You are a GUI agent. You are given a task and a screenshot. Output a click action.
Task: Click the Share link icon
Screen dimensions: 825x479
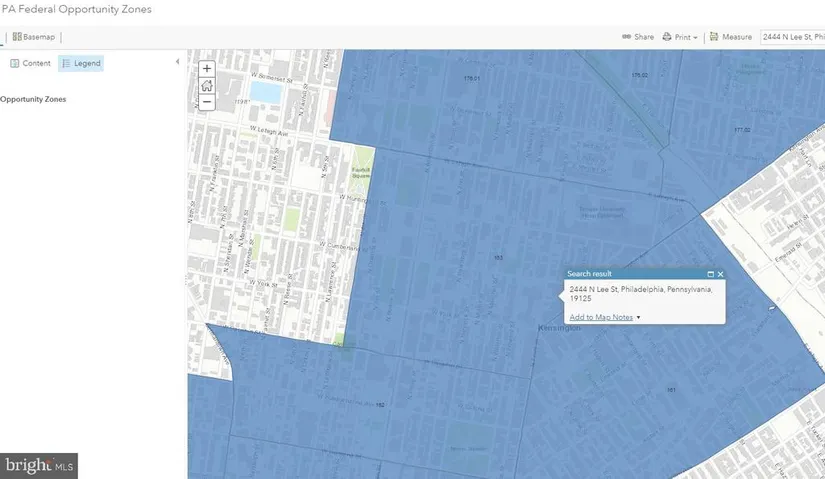click(637, 37)
